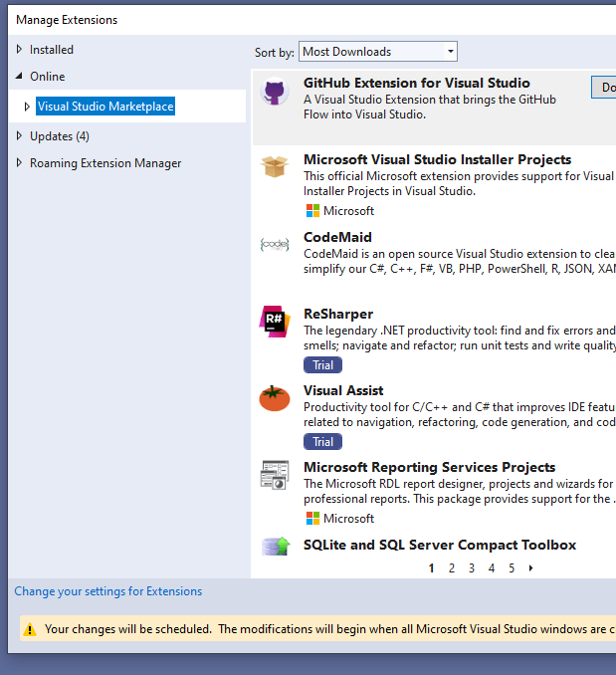
Task: Open the Sort by dropdown
Action: tap(377, 52)
